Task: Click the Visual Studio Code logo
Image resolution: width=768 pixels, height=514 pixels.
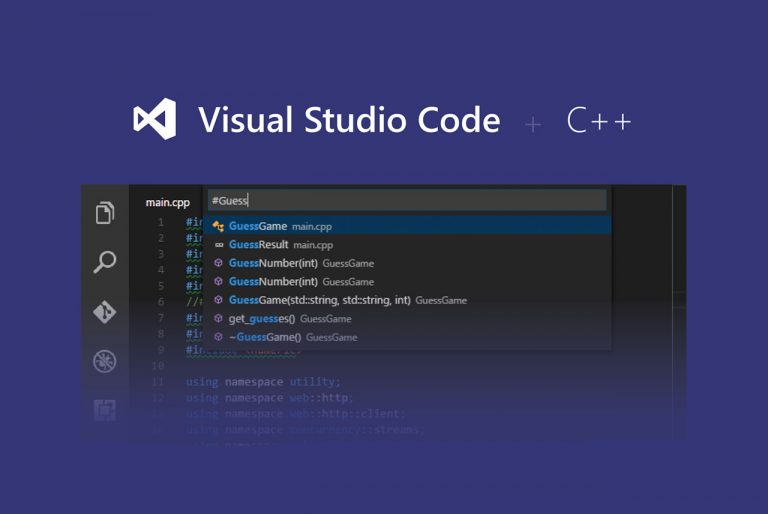Action: [155, 119]
